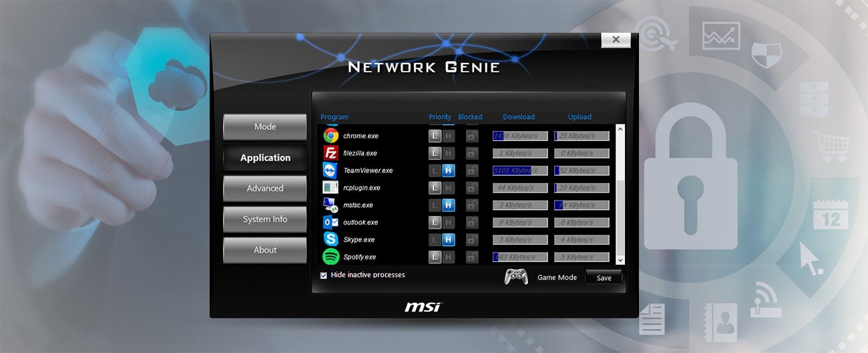
Task: Block rcplugin.exe using its lock icon
Action: (x=472, y=188)
